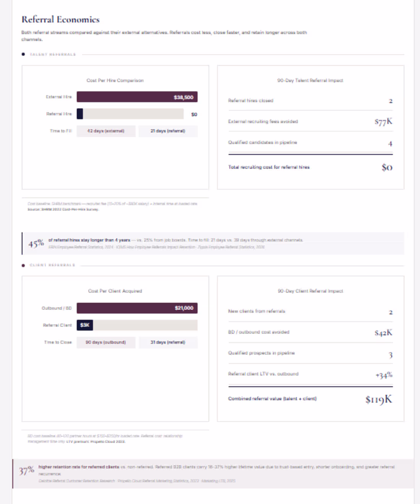Click the bullet dot beside Client Referrals

(x=23, y=265)
